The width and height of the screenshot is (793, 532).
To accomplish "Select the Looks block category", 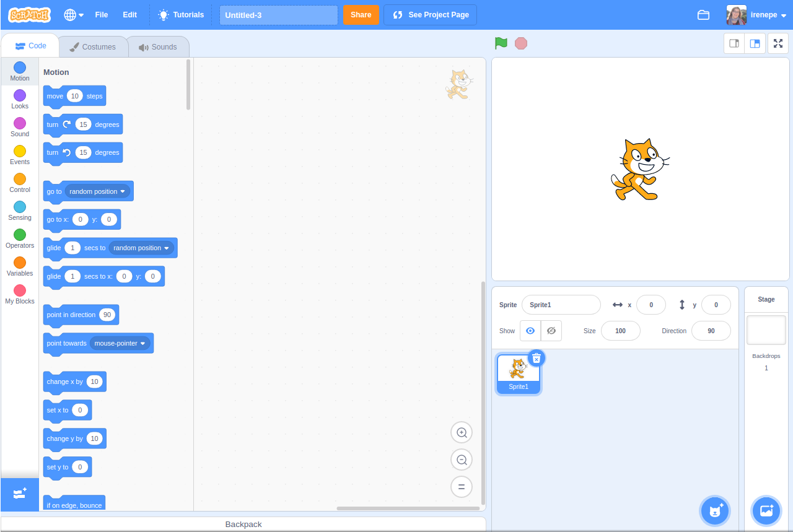I will 20,99.
